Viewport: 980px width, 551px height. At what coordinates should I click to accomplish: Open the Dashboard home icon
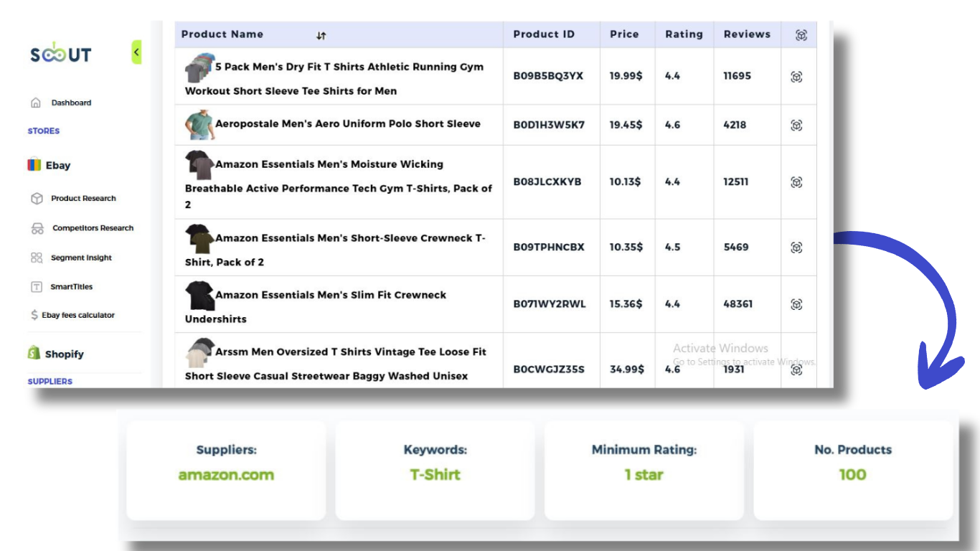tap(36, 103)
